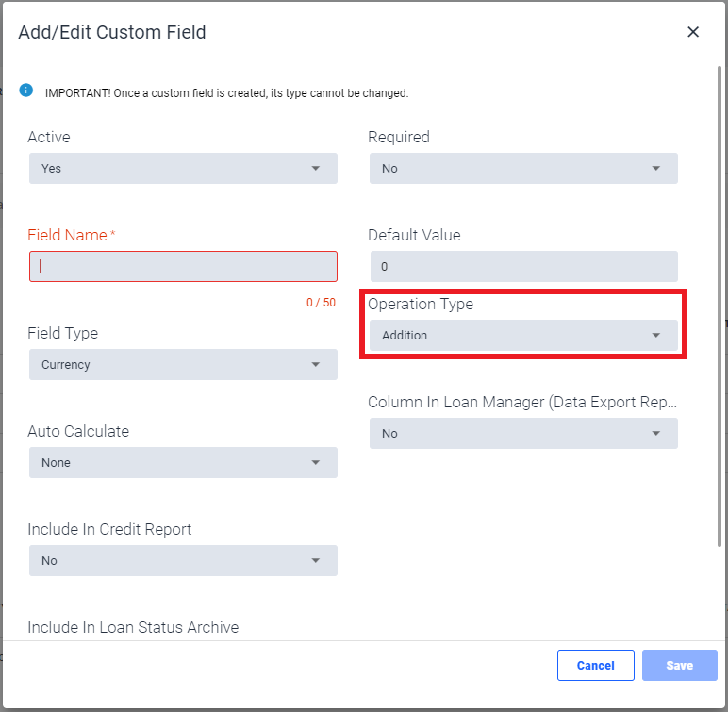
Task: Click the Save button
Action: pos(679,665)
